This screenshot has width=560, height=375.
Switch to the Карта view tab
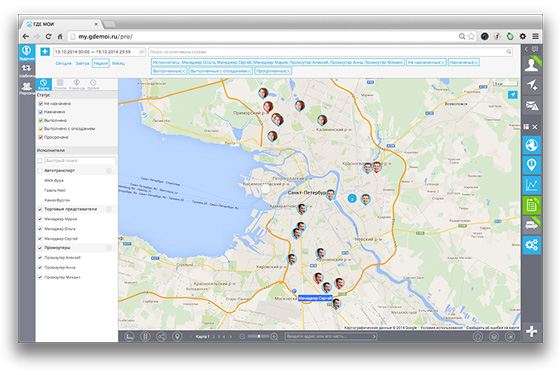[44, 85]
